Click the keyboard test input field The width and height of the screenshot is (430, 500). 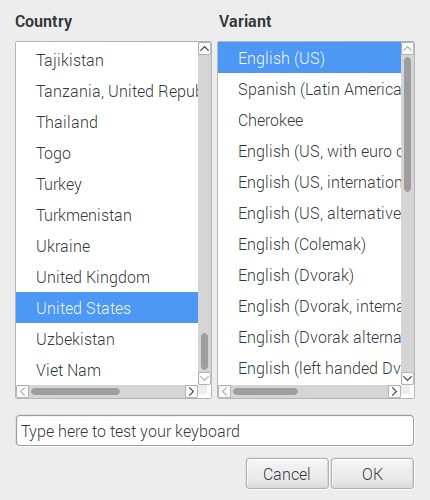pos(215,431)
